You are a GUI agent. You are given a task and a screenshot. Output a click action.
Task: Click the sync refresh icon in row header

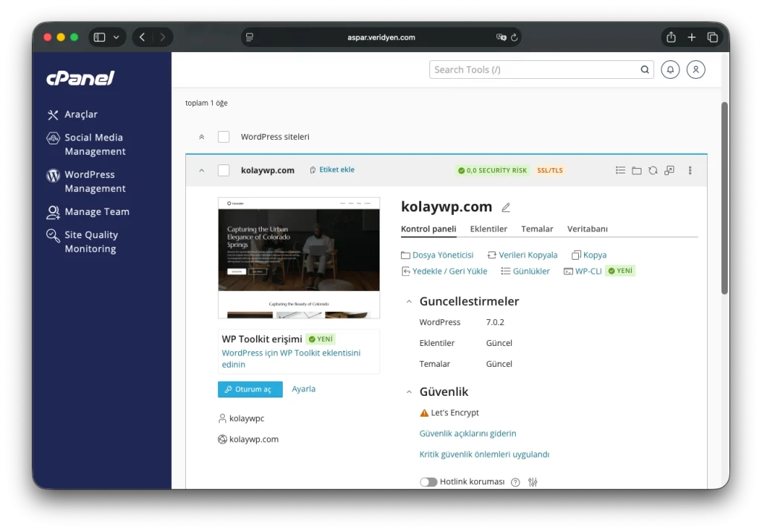(653, 170)
